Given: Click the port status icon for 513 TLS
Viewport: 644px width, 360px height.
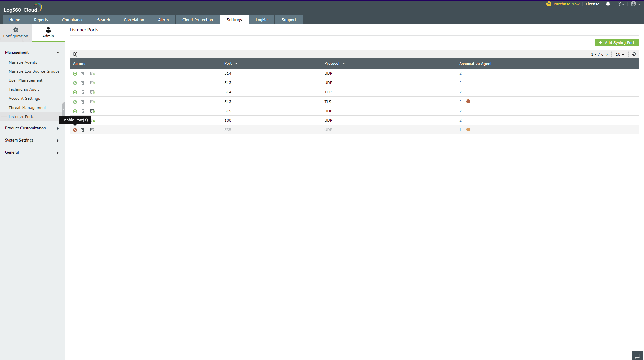Looking at the screenshot, I should click(92, 102).
